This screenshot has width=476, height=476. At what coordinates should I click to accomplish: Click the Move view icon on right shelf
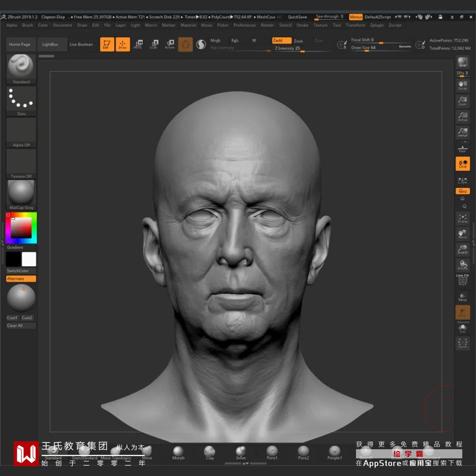[x=463, y=234]
